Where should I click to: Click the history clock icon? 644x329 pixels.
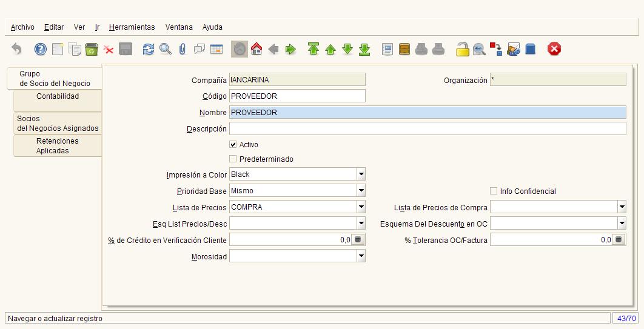240,49
